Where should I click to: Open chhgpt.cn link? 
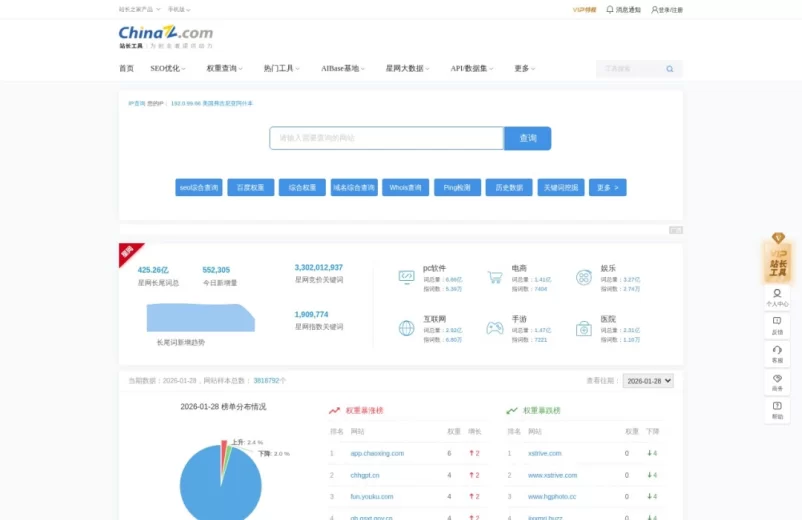365,475
